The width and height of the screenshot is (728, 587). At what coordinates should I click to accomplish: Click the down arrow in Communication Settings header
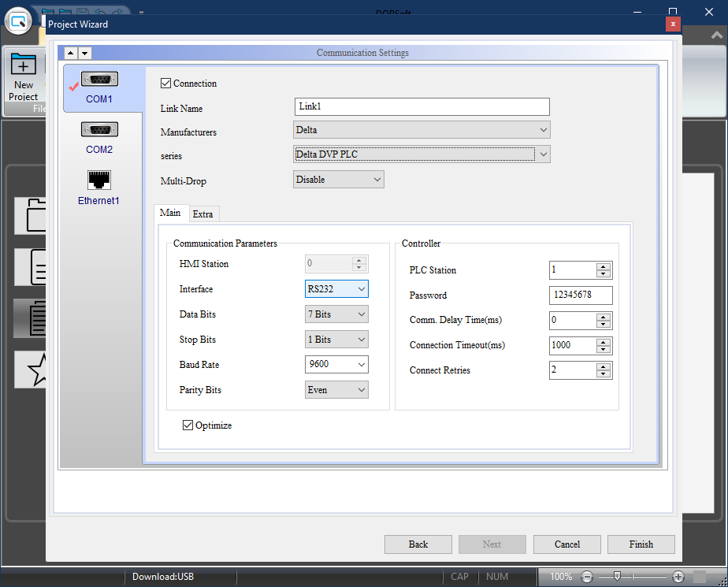pyautogui.click(x=84, y=53)
